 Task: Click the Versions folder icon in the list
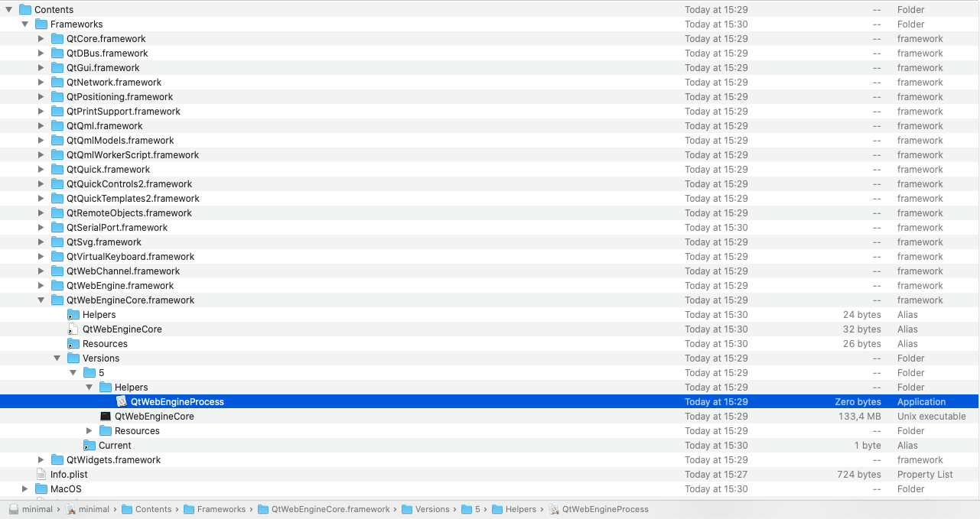pos(73,358)
